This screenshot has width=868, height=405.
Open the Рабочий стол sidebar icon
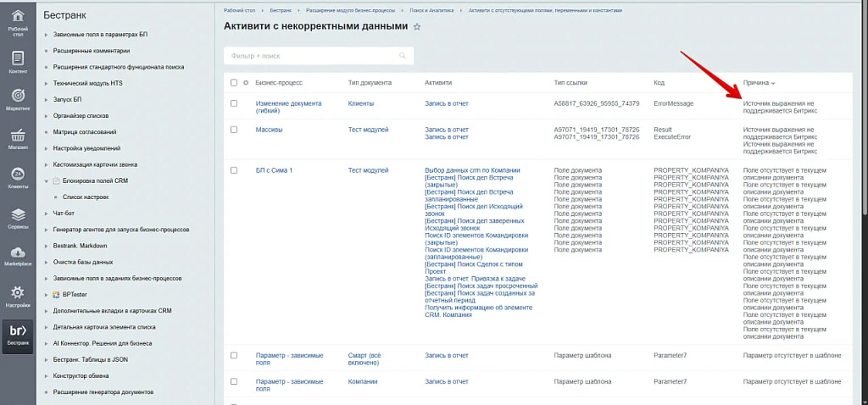pyautogui.click(x=18, y=22)
